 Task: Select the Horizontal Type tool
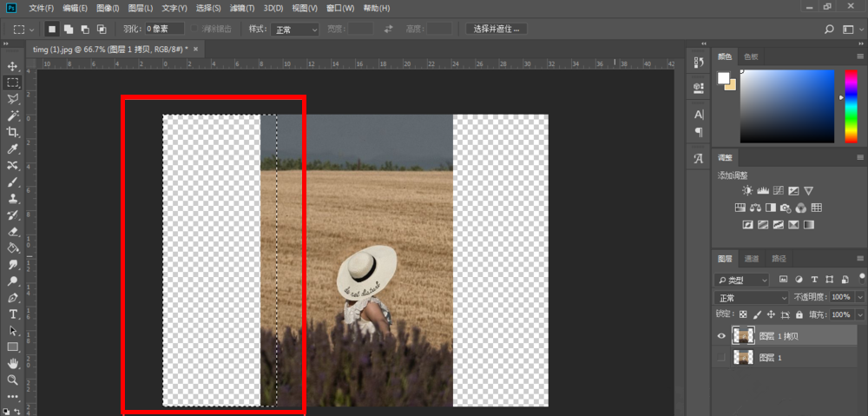pyautogui.click(x=12, y=314)
